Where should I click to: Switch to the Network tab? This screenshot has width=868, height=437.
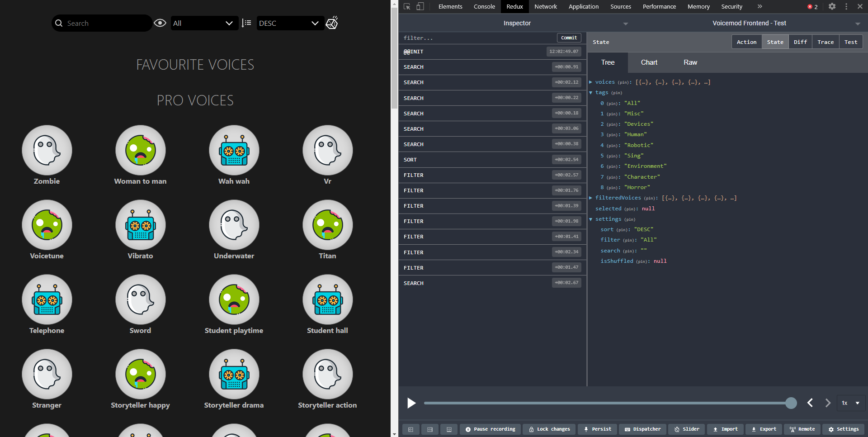(x=546, y=6)
